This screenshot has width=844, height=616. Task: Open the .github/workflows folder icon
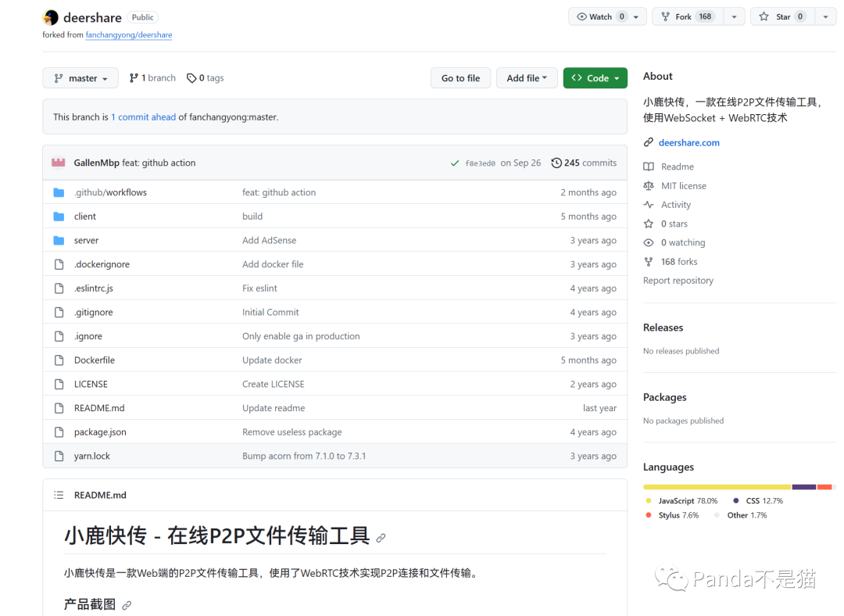click(59, 193)
